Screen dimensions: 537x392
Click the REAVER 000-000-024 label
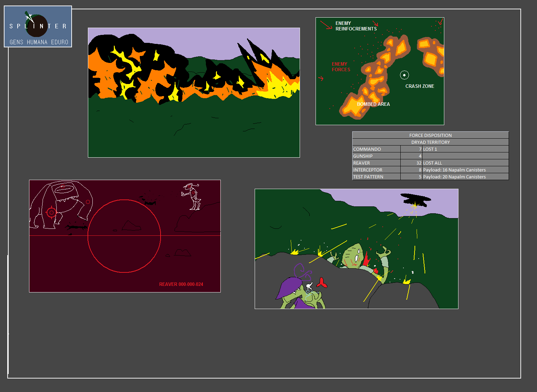tap(181, 284)
